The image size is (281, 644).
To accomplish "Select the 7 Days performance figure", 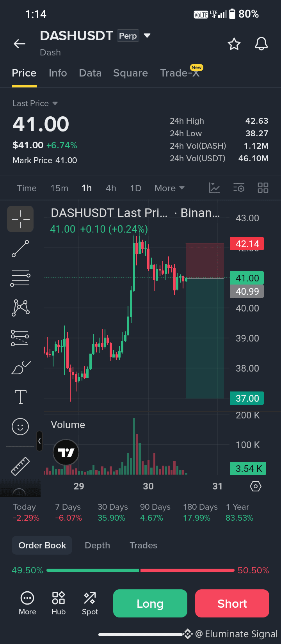I will 68,512.
